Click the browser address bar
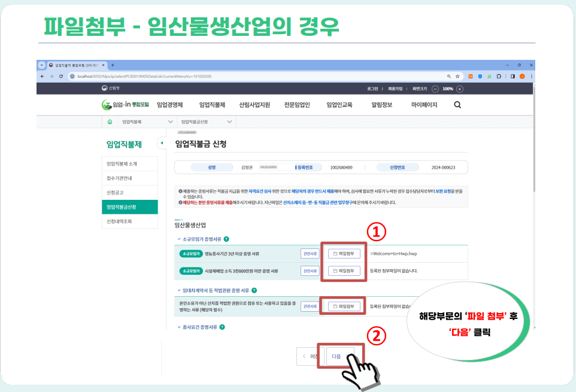The image size is (576, 392). point(180,77)
